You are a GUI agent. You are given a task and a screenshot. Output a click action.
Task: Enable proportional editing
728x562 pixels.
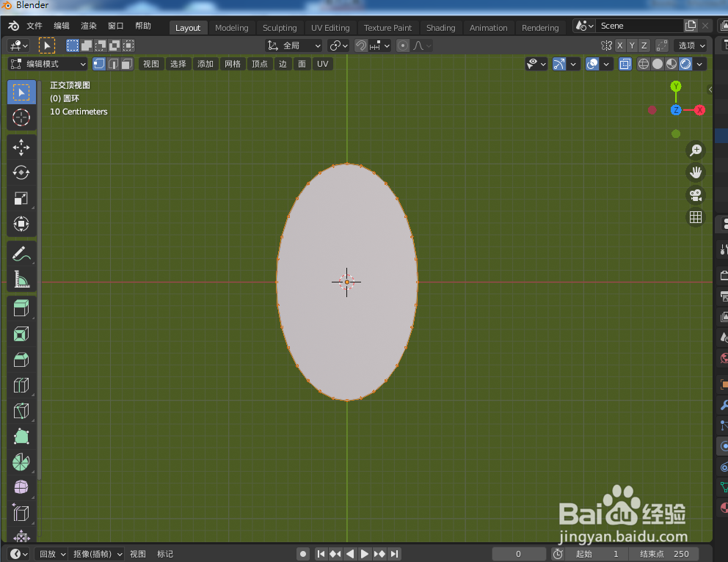(402, 45)
